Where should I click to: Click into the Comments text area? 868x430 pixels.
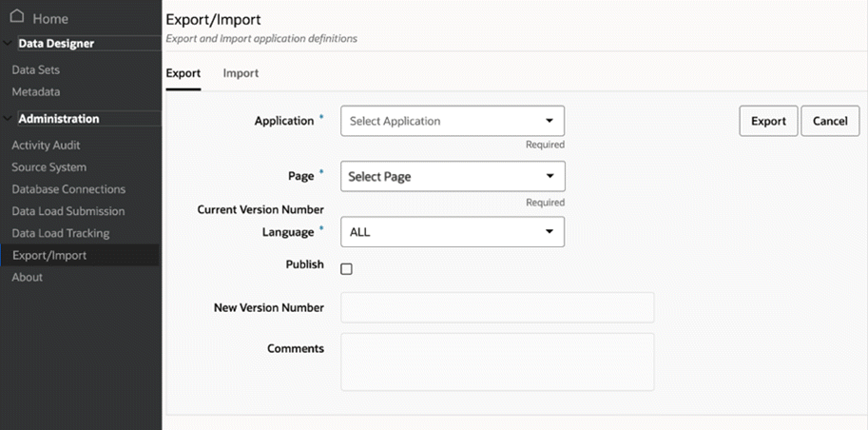[x=497, y=362]
